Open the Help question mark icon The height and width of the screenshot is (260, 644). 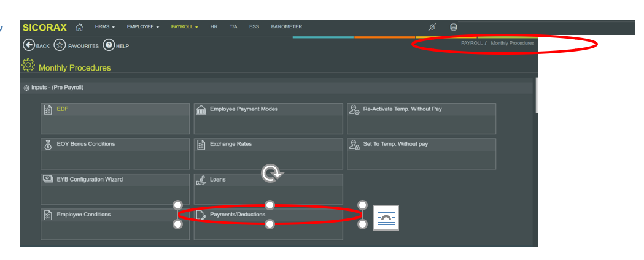[x=109, y=45]
